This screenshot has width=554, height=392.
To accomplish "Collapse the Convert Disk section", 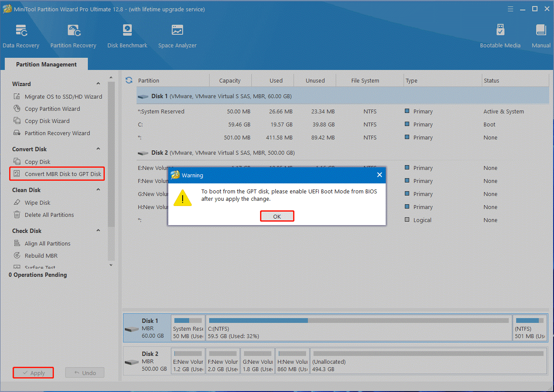I will [x=98, y=149].
